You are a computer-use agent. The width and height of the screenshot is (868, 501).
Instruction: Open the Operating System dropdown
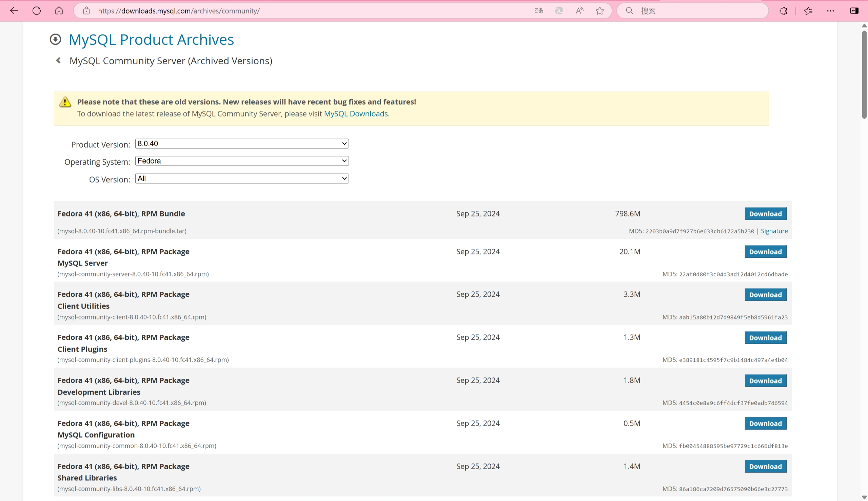[242, 161]
